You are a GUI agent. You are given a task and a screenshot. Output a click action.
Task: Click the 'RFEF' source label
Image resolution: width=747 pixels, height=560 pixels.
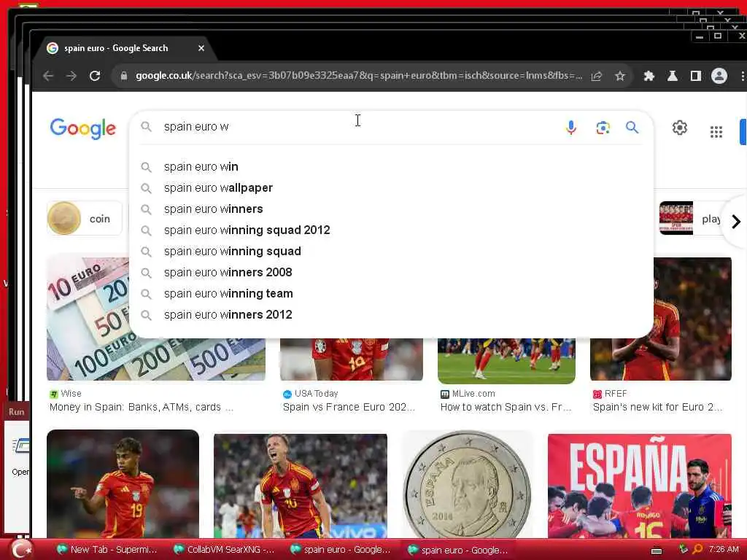(616, 393)
